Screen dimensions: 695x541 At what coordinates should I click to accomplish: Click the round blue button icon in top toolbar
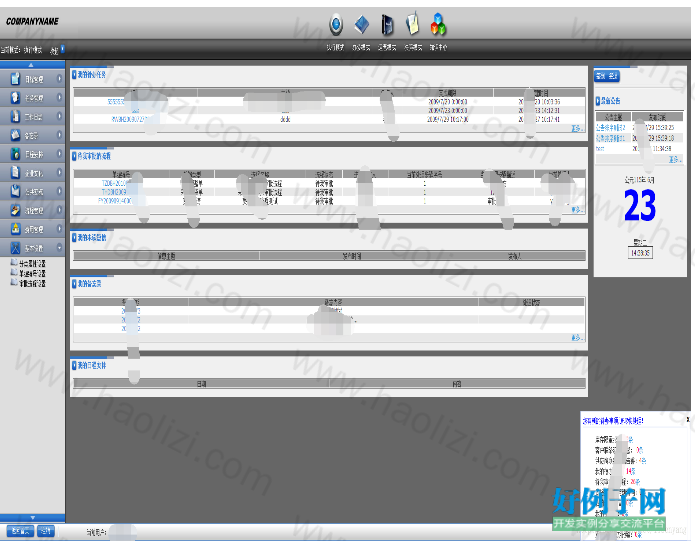click(336, 24)
